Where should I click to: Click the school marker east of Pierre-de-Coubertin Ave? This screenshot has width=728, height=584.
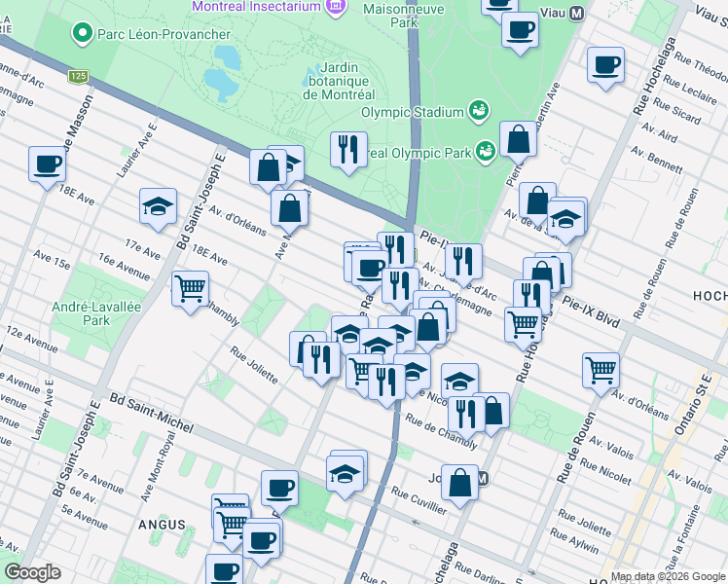pyautogui.click(x=565, y=219)
